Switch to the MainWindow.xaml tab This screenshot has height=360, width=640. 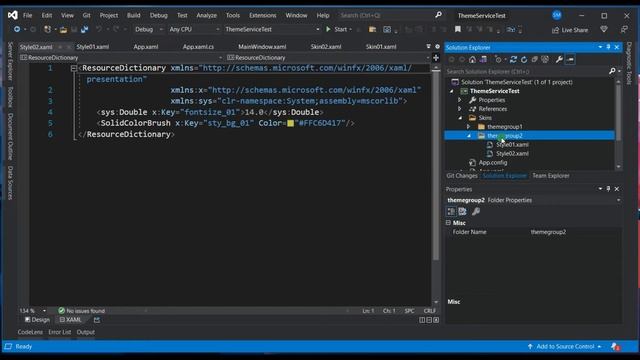[x=262, y=47]
